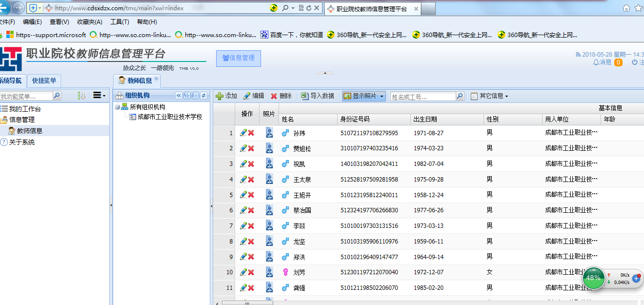Open the photo icon for 祝凯
This screenshot has height=305, width=644.
click(269, 163)
